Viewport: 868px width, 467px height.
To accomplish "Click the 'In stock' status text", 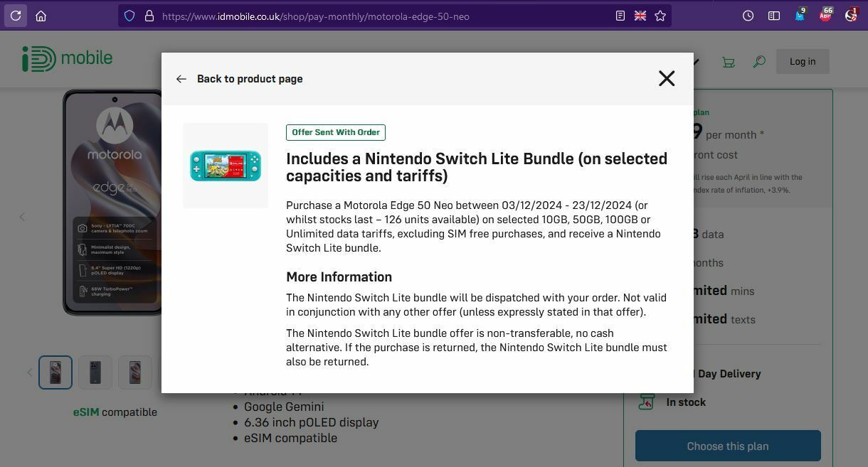I will coord(686,402).
